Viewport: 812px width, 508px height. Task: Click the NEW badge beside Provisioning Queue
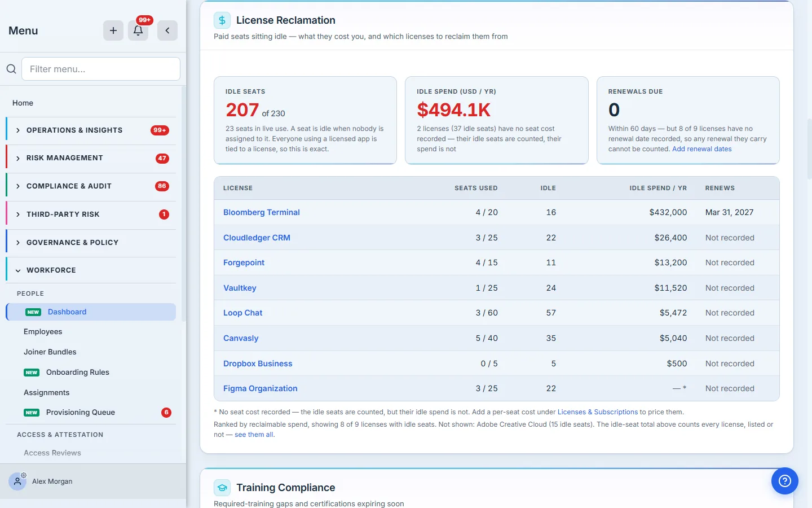coord(32,413)
